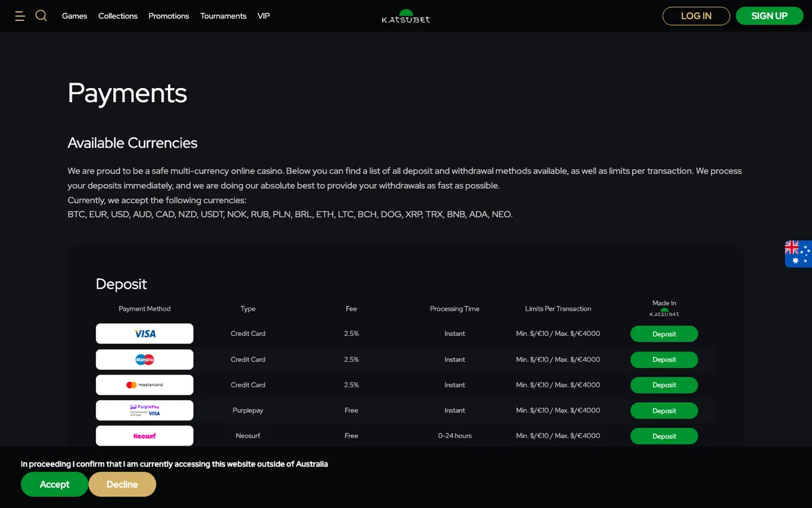The height and width of the screenshot is (508, 812).
Task: Click the Fee column header
Action: [x=351, y=309]
